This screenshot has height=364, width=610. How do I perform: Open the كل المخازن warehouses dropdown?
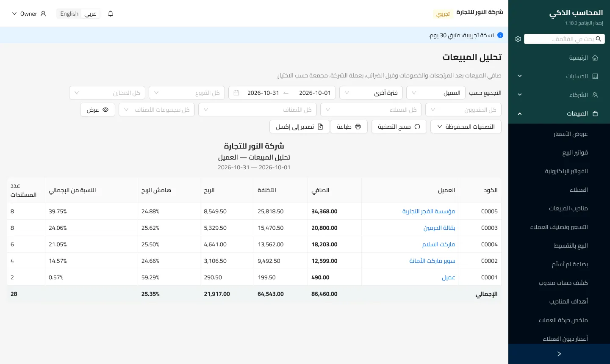(107, 93)
